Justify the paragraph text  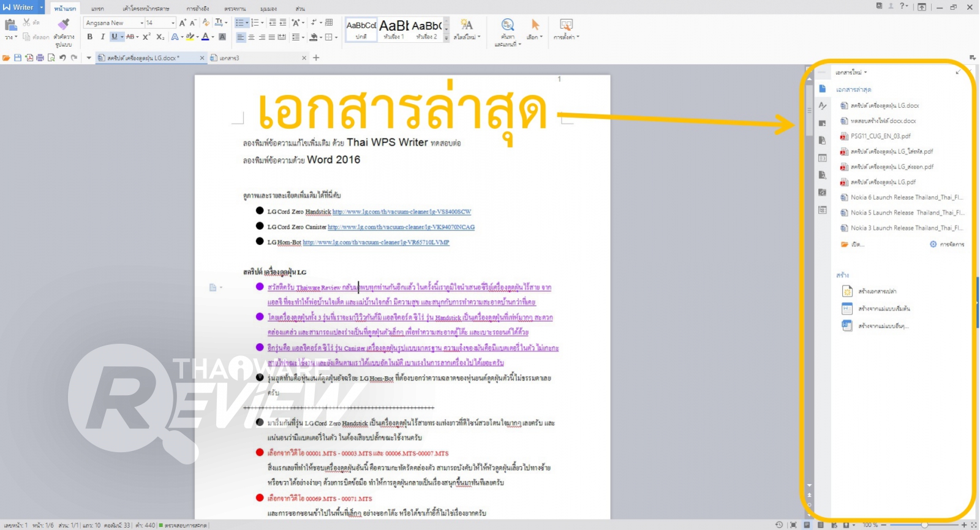pyautogui.click(x=272, y=37)
